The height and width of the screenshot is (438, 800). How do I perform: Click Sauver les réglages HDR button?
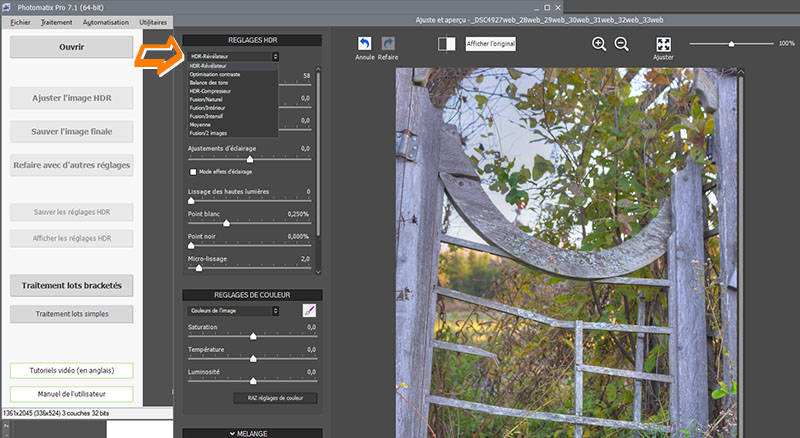pyautogui.click(x=71, y=212)
